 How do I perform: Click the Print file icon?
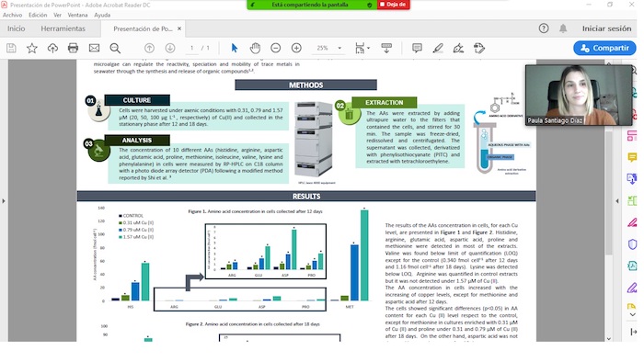73,49
